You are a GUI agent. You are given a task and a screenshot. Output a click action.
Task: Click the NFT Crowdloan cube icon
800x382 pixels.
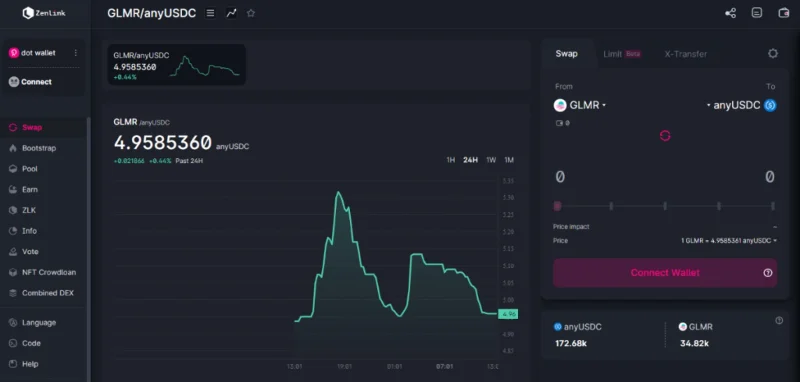coord(13,272)
